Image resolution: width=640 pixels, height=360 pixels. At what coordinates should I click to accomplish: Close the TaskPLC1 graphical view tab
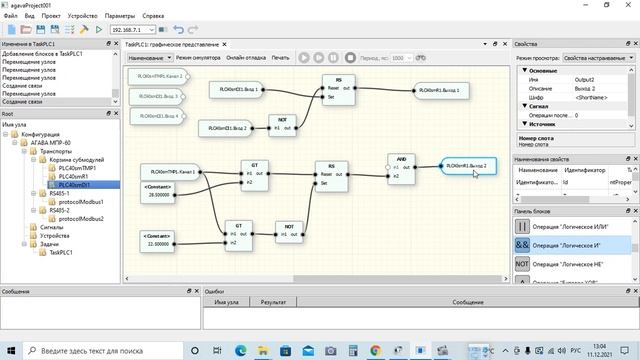tap(224, 44)
